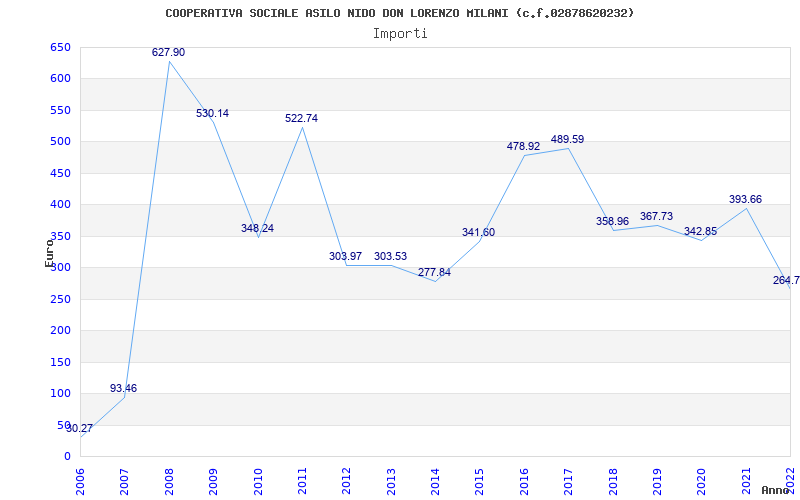Click y-axis value 200
The width and height of the screenshot is (800, 500).
pos(60,331)
